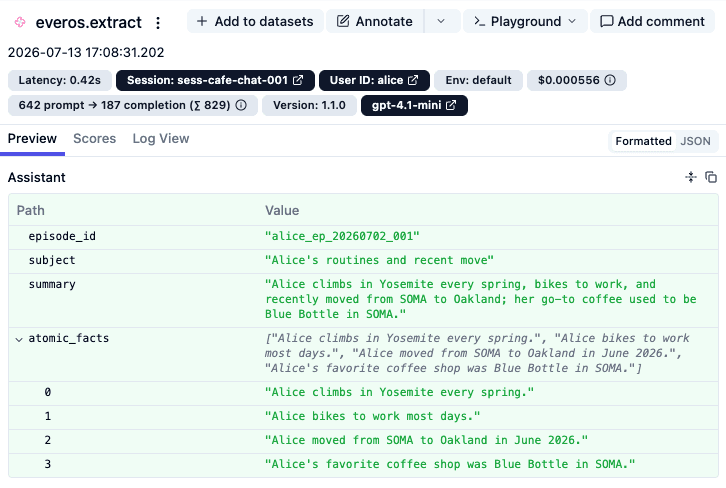Click the collapse/expand all rows icon
The width and height of the screenshot is (726, 488).
[x=691, y=177]
